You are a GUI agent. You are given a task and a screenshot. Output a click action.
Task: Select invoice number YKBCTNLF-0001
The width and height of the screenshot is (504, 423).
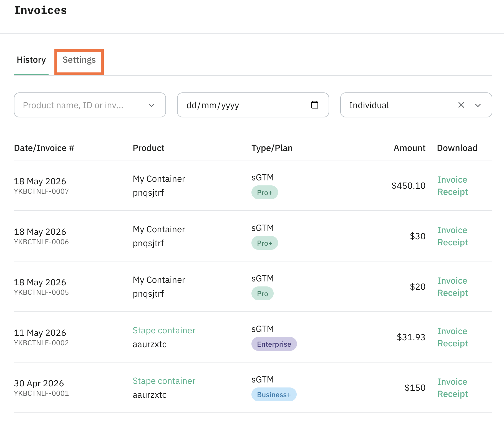tap(41, 393)
